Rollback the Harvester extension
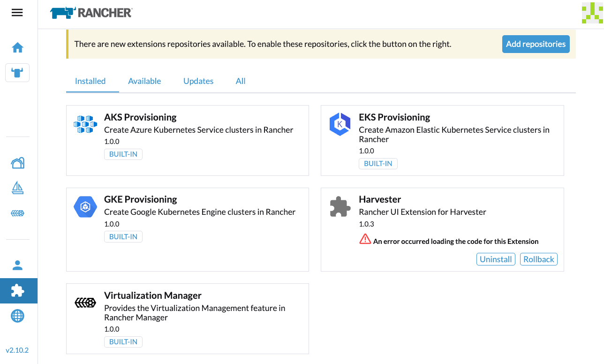The image size is (604, 364). 538,259
